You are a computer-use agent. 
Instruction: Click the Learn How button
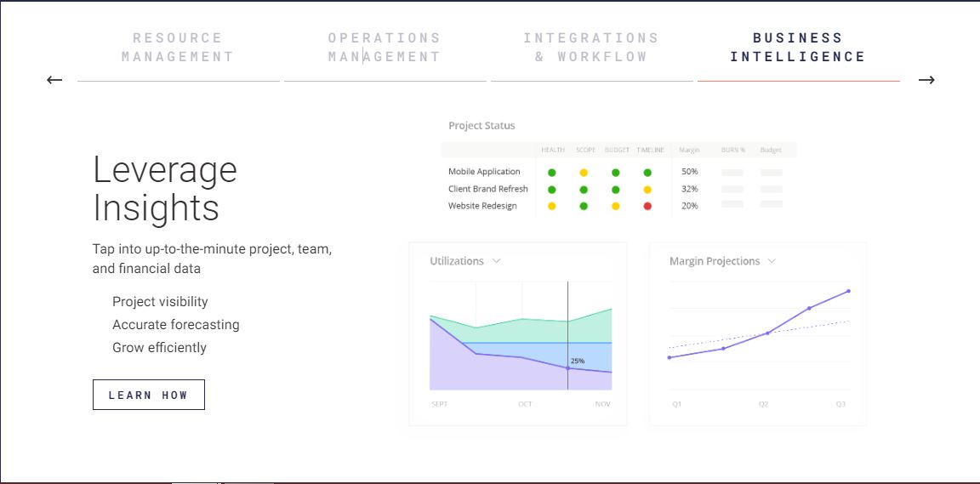[x=149, y=395]
